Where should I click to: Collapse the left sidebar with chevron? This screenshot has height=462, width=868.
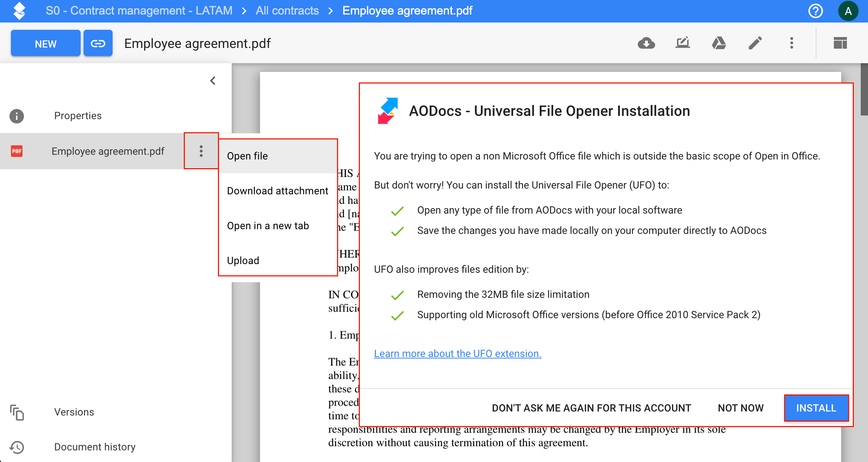[213, 81]
